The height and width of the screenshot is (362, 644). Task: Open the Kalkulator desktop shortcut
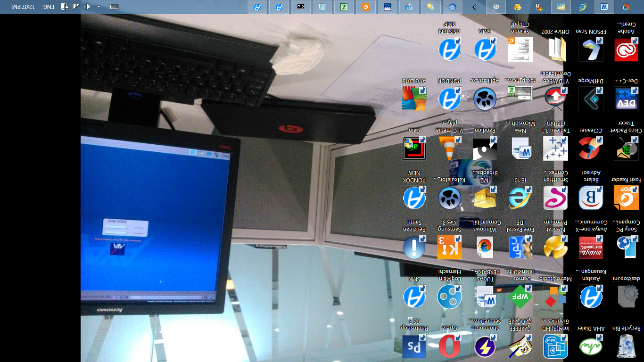coord(449,197)
